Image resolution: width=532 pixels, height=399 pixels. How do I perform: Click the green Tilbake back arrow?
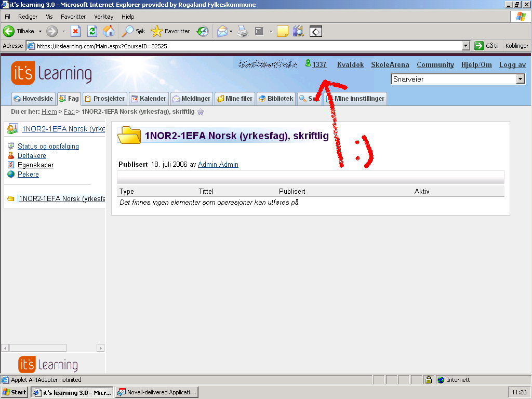[x=9, y=31]
